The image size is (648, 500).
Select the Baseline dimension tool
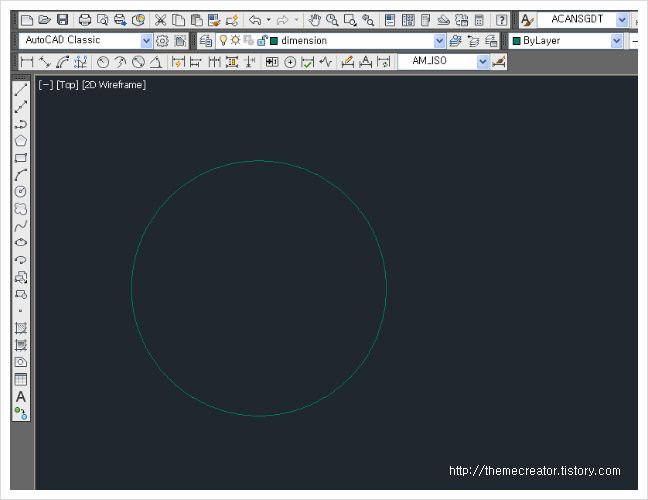(196, 62)
